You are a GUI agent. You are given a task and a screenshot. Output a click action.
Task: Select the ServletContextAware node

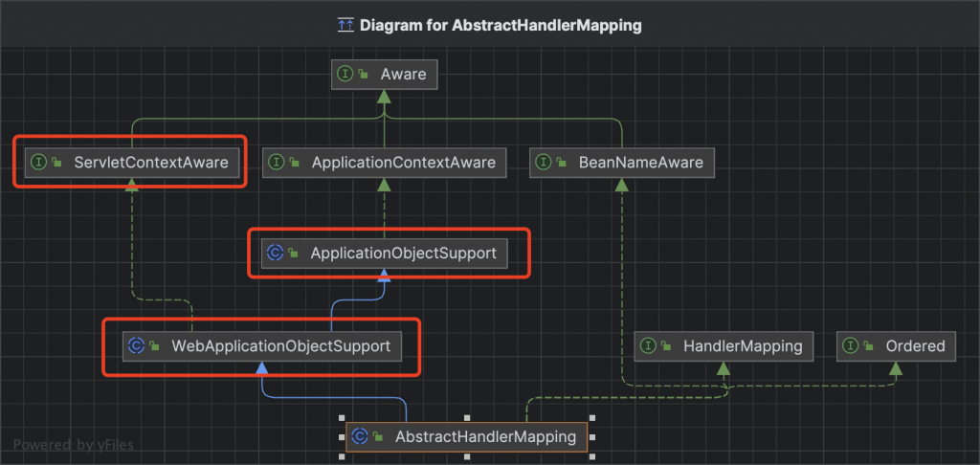coord(132,163)
